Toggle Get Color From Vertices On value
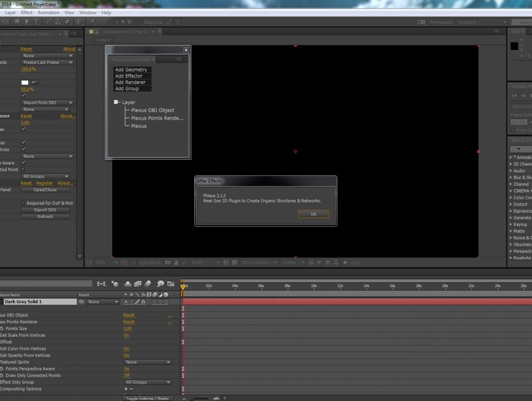532x401 pixels. [x=126, y=349]
